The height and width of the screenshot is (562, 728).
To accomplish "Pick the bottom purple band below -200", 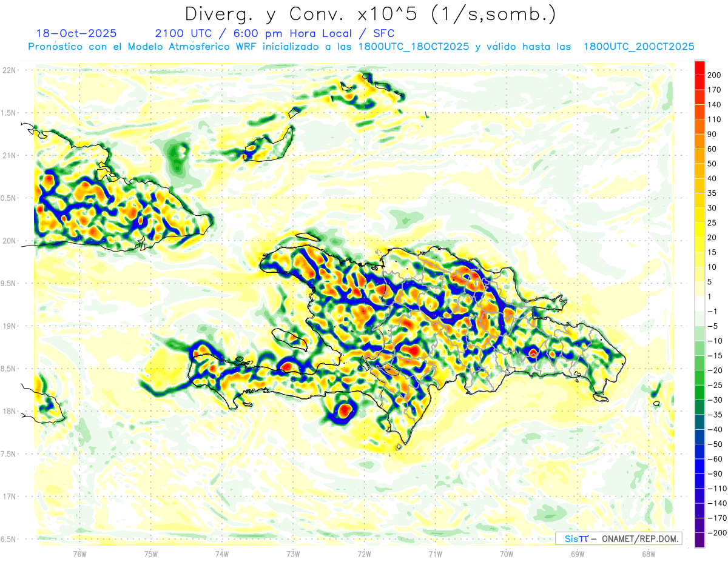I will 699,540.
